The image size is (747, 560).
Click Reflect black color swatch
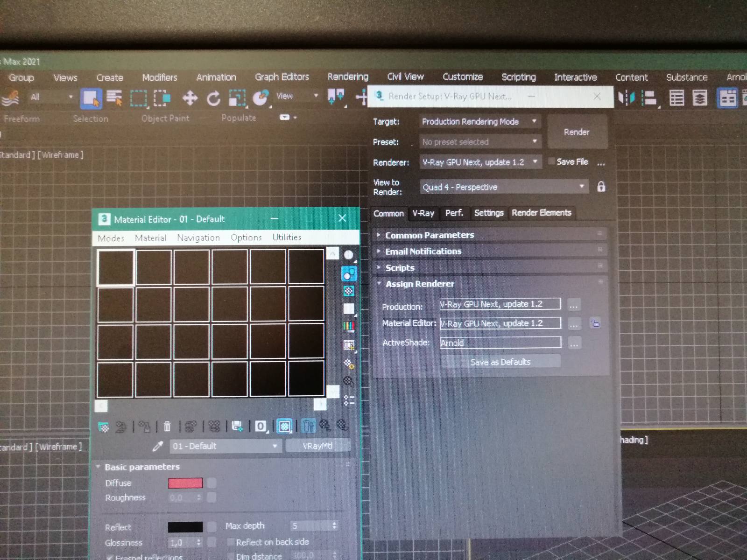(185, 527)
